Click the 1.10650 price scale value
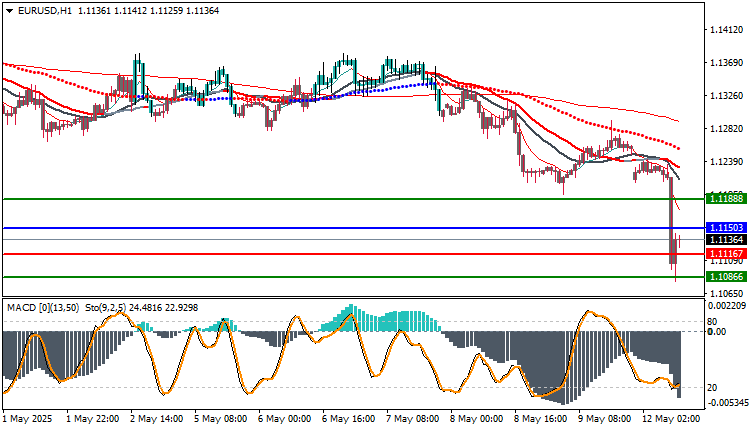This screenshot has width=750, height=430. pos(727,293)
